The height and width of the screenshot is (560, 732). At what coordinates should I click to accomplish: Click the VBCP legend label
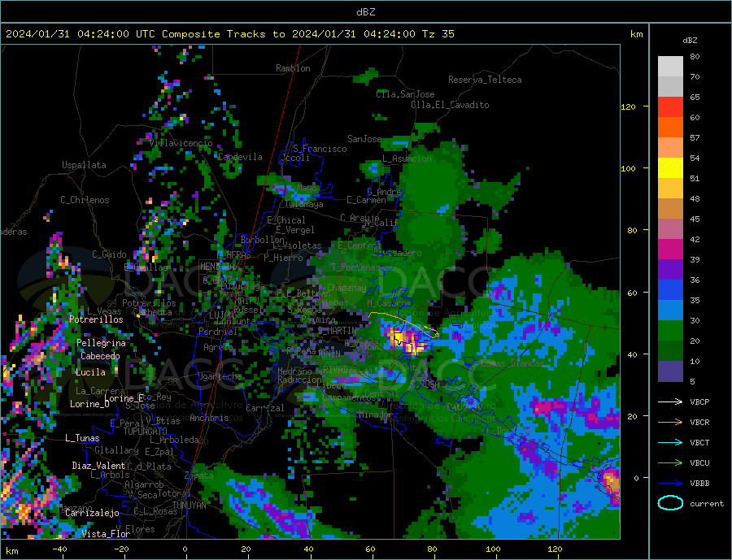[x=699, y=402]
